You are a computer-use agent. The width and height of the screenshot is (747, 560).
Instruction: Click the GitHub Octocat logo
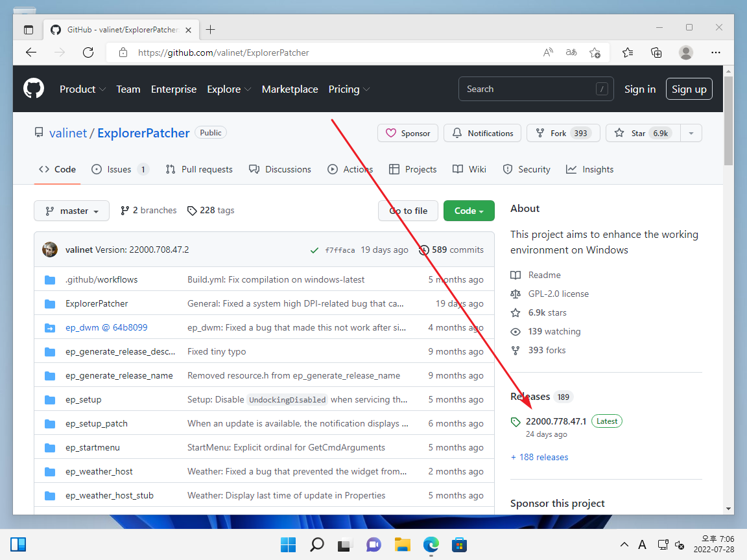(34, 89)
